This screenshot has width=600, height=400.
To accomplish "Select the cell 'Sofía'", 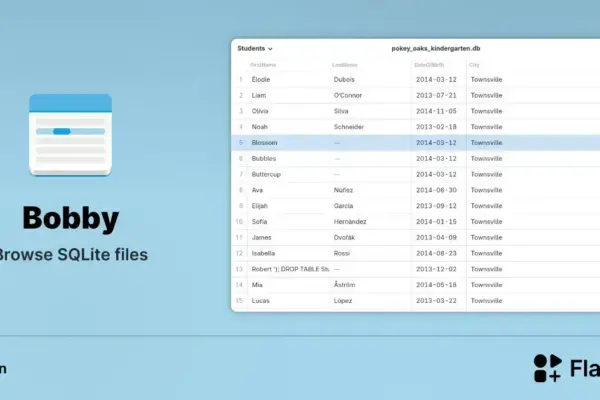I will click(x=259, y=222).
